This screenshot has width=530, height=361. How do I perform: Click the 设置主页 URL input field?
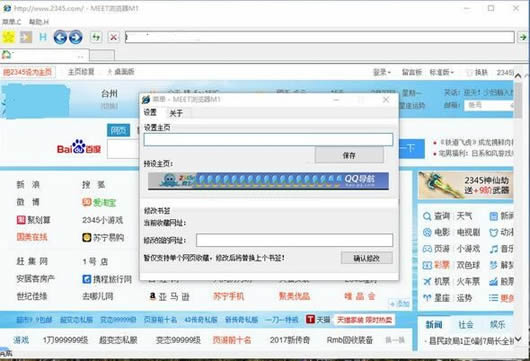click(x=268, y=139)
